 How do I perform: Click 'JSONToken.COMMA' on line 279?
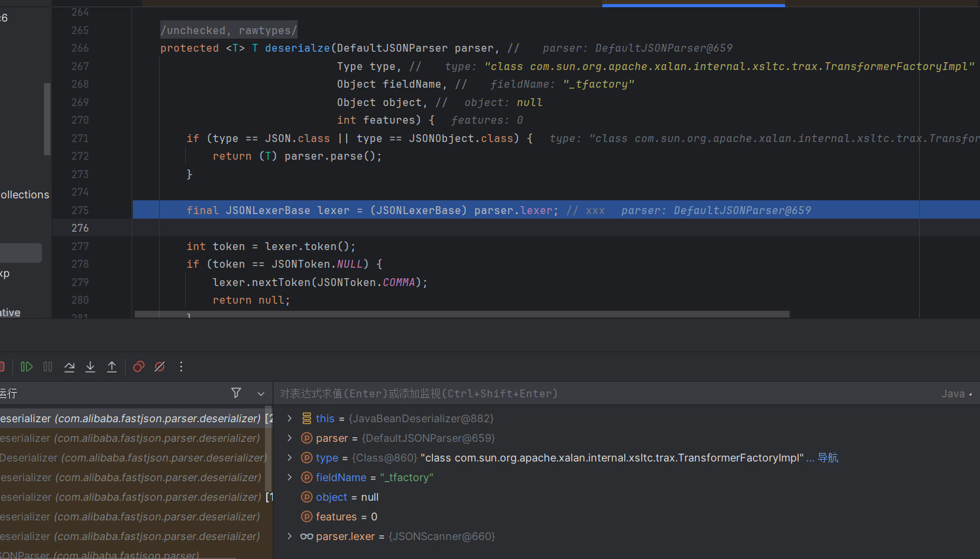tap(366, 282)
